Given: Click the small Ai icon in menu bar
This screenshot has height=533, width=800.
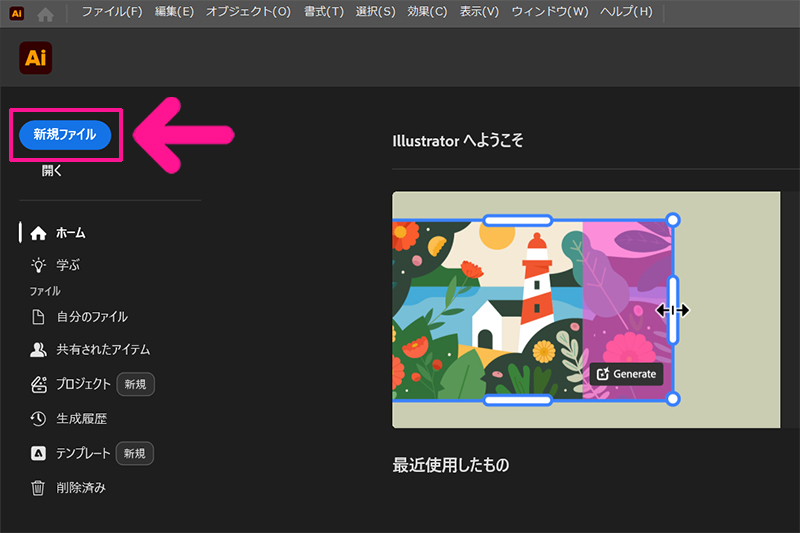Looking at the screenshot, I should pyautogui.click(x=17, y=14).
